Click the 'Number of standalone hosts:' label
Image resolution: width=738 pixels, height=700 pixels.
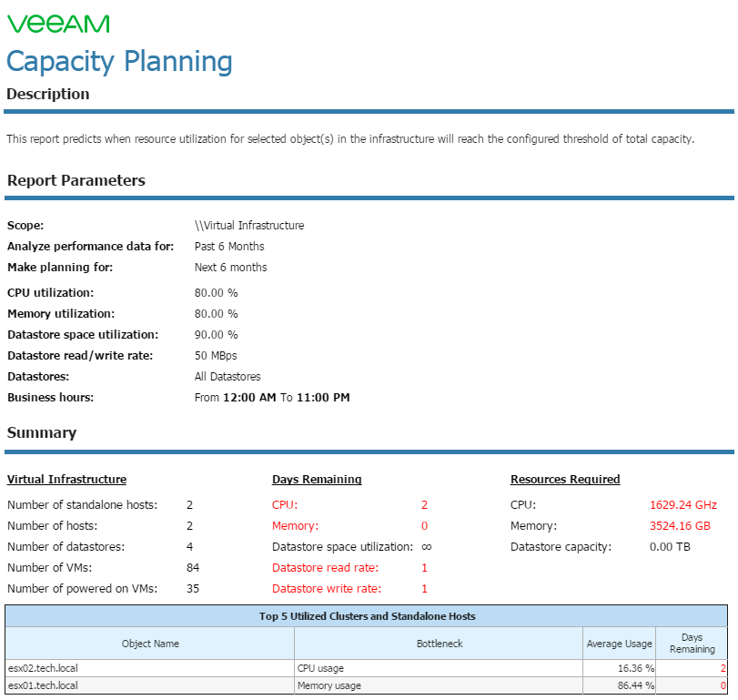83,505
